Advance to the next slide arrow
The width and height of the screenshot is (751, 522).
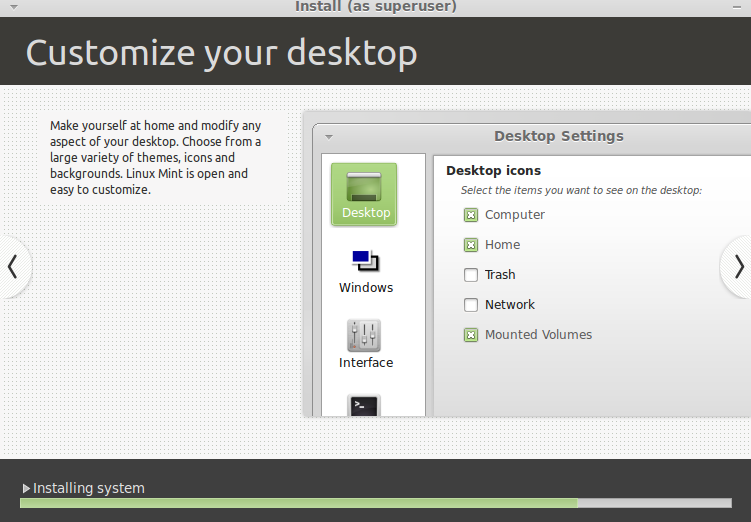738,267
